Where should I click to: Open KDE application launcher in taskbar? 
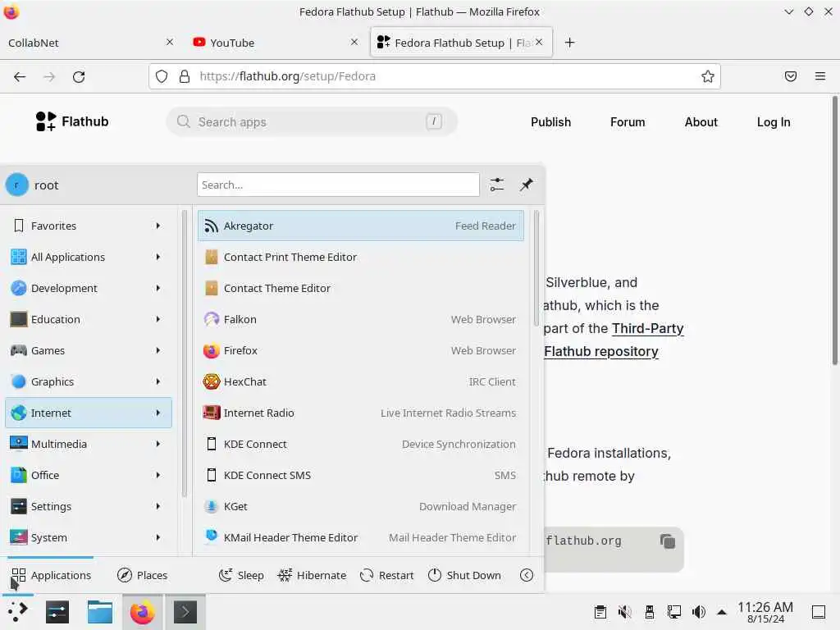click(x=18, y=612)
